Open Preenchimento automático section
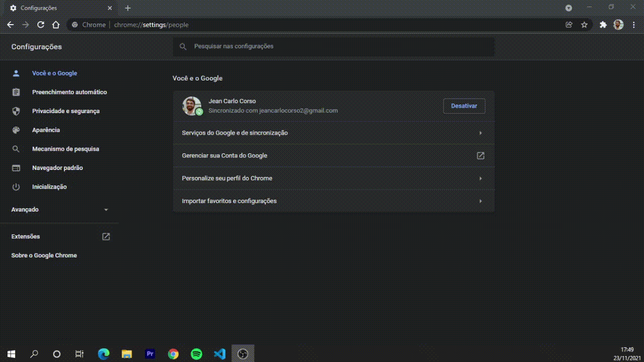 point(69,92)
